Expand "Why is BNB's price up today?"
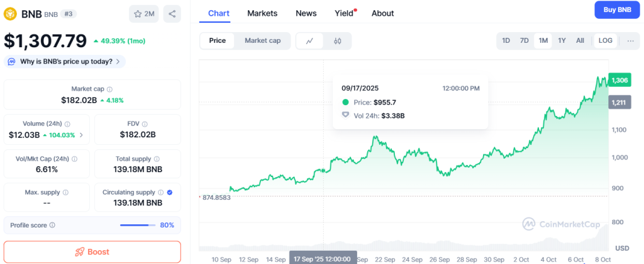Screen dimensions: 644x264 click(65, 61)
